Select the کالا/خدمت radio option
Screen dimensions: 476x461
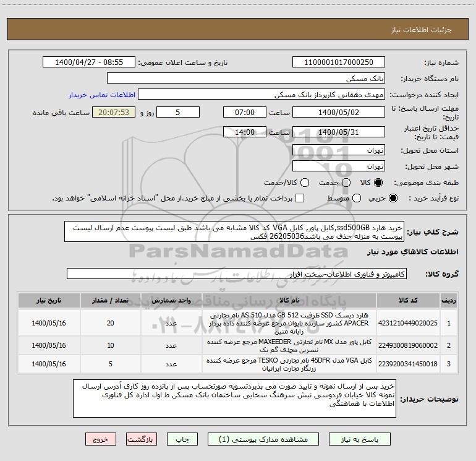pyautogui.click(x=305, y=183)
